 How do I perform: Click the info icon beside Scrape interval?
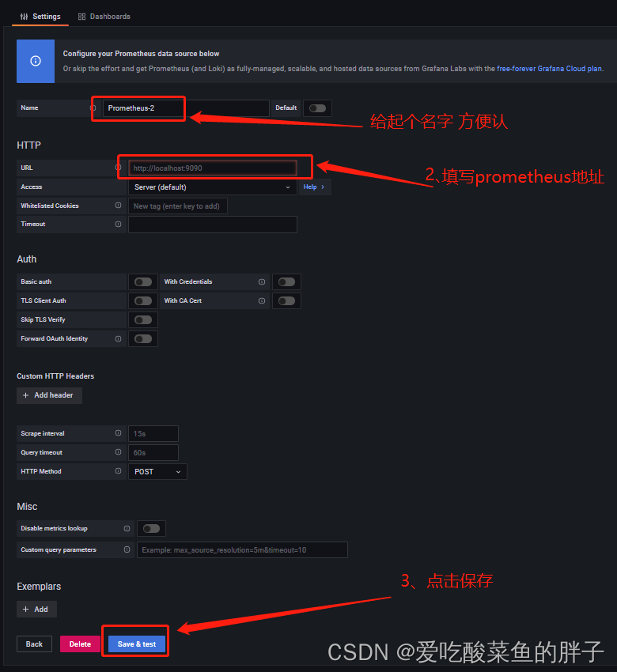tap(119, 433)
